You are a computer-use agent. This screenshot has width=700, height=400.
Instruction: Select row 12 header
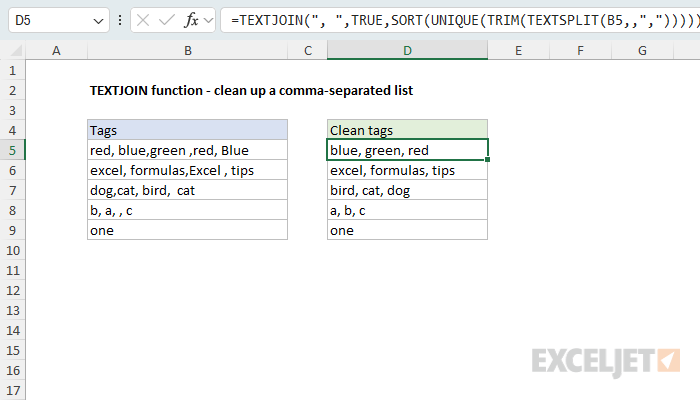12,291
